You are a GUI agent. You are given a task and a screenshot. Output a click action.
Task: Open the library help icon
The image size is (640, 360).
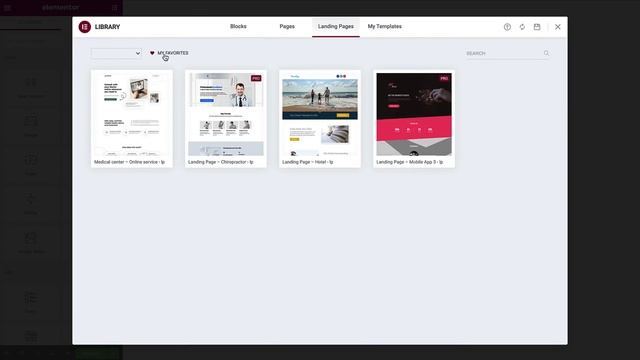[507, 27]
